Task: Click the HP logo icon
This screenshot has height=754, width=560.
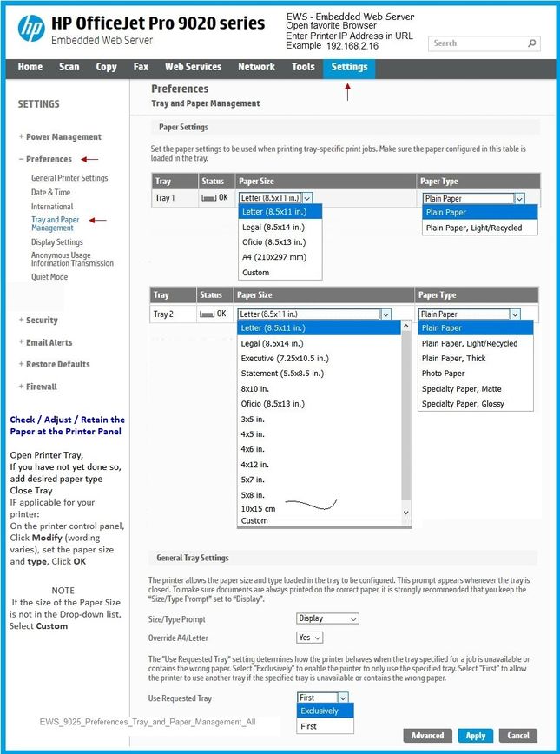Action: click(x=31, y=28)
